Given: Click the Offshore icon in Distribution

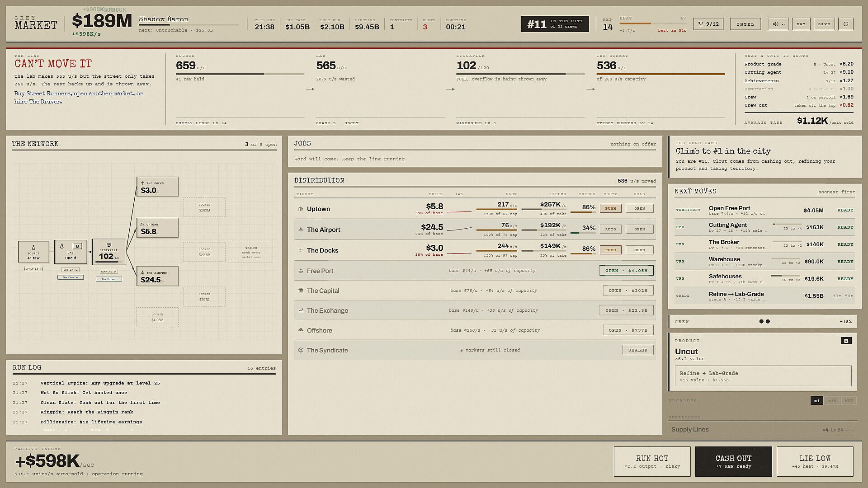Looking at the screenshot, I should 301,330.
